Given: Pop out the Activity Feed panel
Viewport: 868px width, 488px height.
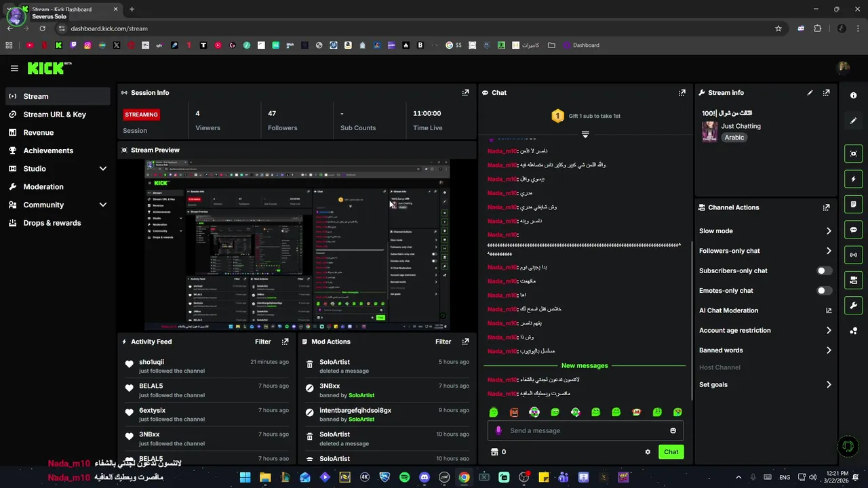Looking at the screenshot, I should pos(285,342).
